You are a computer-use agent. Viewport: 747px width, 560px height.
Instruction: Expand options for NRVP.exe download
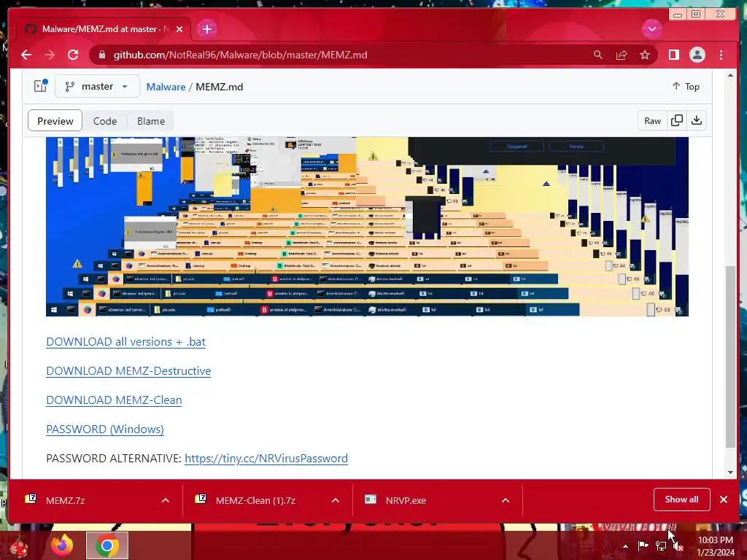coord(506,500)
